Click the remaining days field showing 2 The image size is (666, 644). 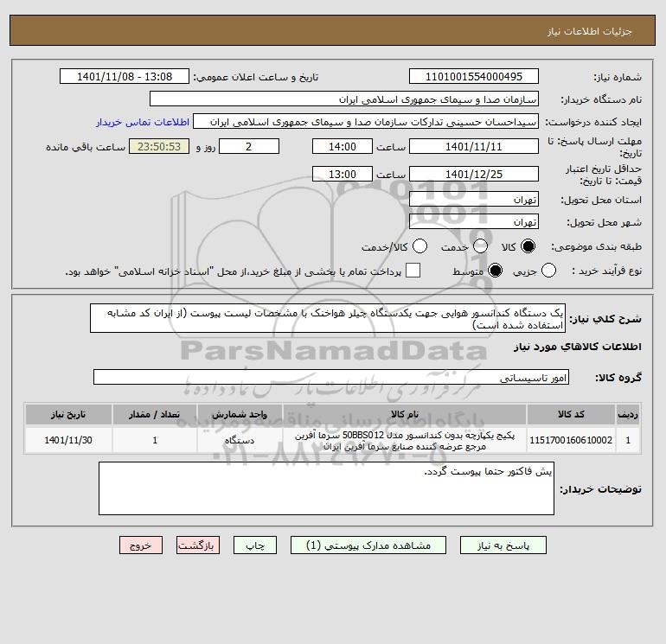(x=249, y=146)
